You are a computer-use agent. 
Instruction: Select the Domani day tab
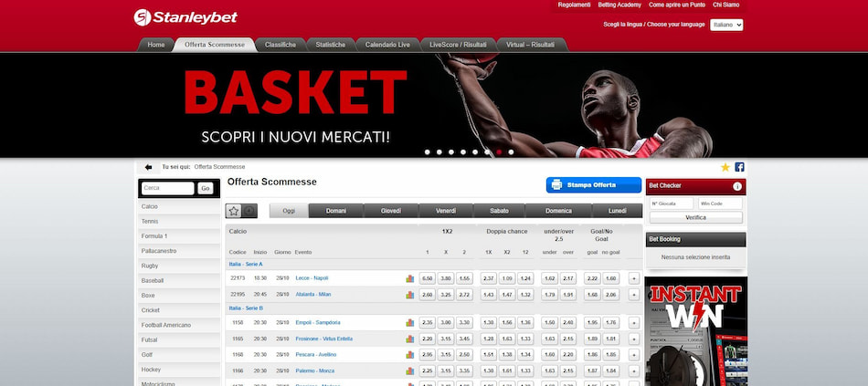click(x=336, y=211)
